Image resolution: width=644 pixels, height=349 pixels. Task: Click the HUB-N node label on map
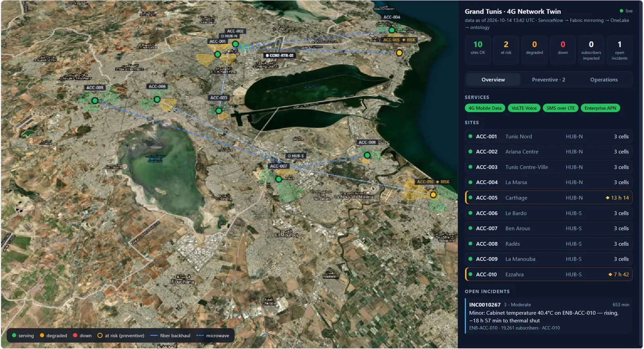click(x=229, y=36)
